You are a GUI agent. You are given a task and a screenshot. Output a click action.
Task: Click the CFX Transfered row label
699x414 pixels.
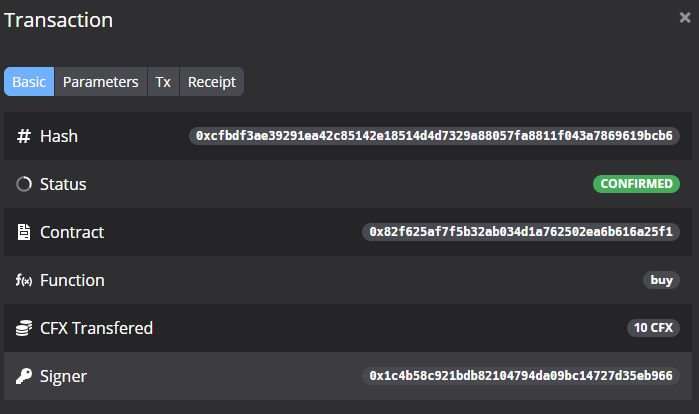[96, 328]
